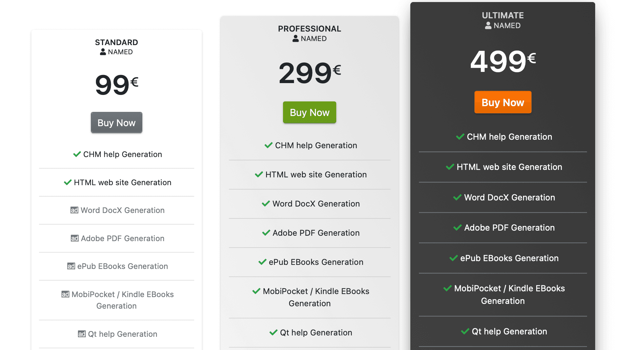Click the orange Ultimate Buy Now button
Viewport: 644px width, 350px height.
(x=503, y=102)
